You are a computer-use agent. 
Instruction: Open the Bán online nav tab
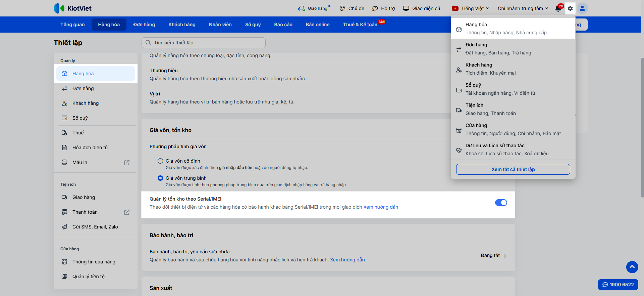(x=318, y=25)
